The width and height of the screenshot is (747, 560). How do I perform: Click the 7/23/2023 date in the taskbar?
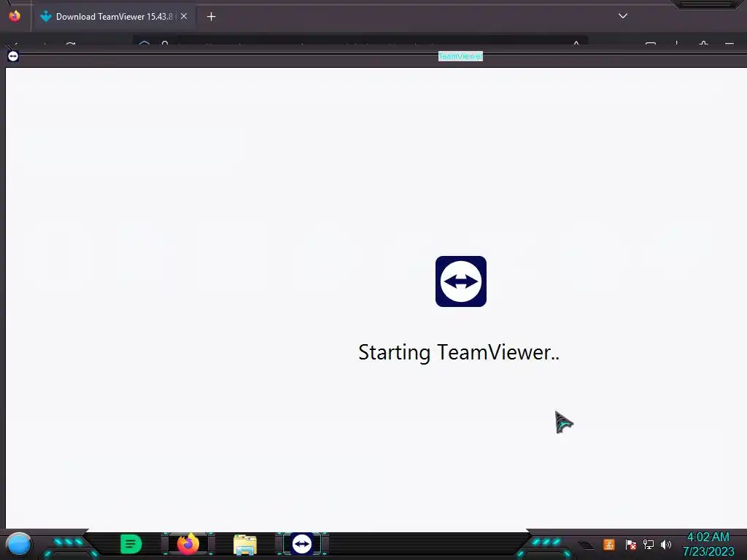(x=708, y=551)
